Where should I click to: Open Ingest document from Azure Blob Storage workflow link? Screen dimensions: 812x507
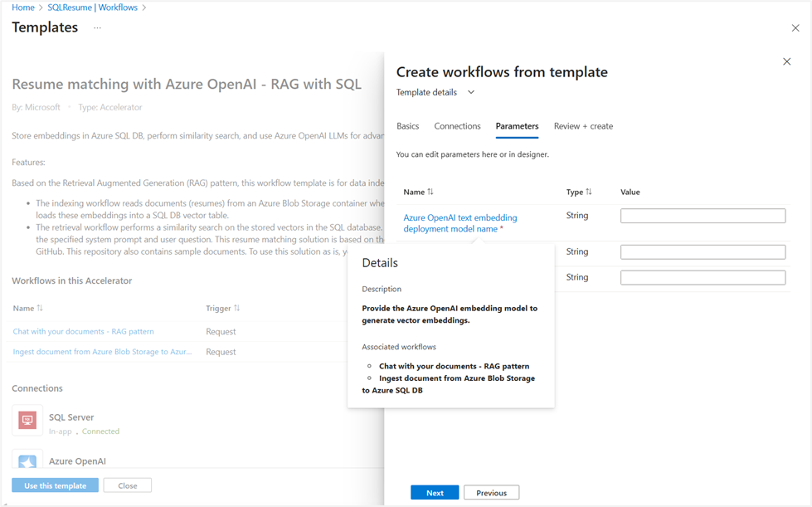click(x=103, y=352)
